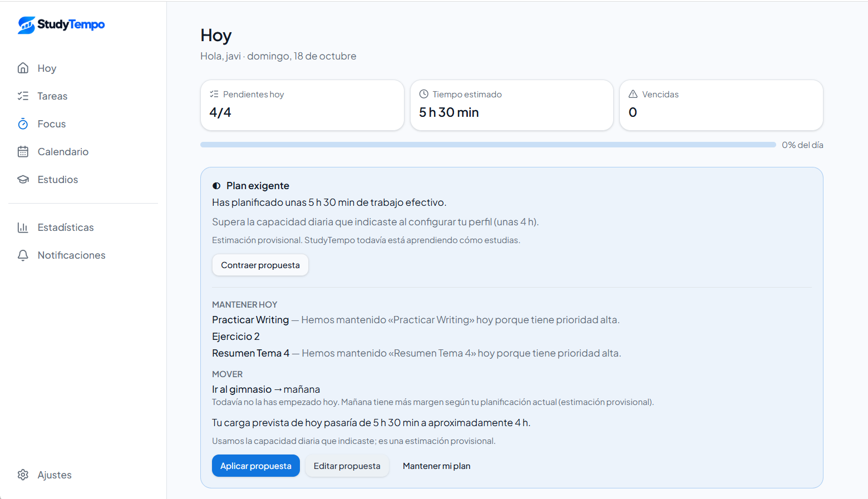This screenshot has height=499, width=868.
Task: Click the 'Plan exigente' heading
Action: click(258, 186)
